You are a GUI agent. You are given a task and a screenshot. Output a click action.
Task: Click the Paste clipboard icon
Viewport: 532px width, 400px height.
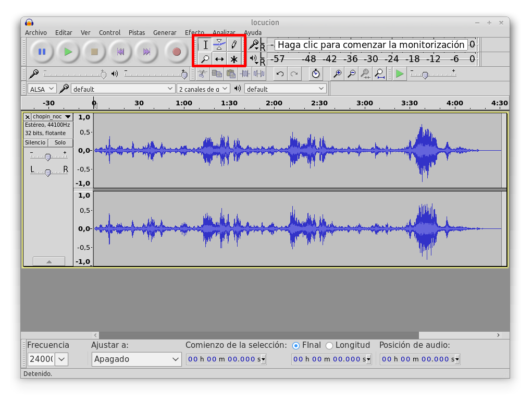point(231,74)
